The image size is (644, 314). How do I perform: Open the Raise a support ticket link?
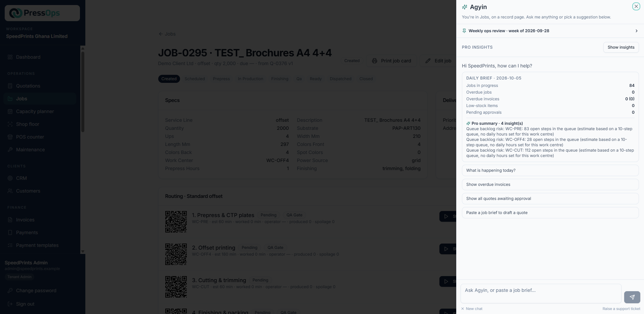pos(621,309)
